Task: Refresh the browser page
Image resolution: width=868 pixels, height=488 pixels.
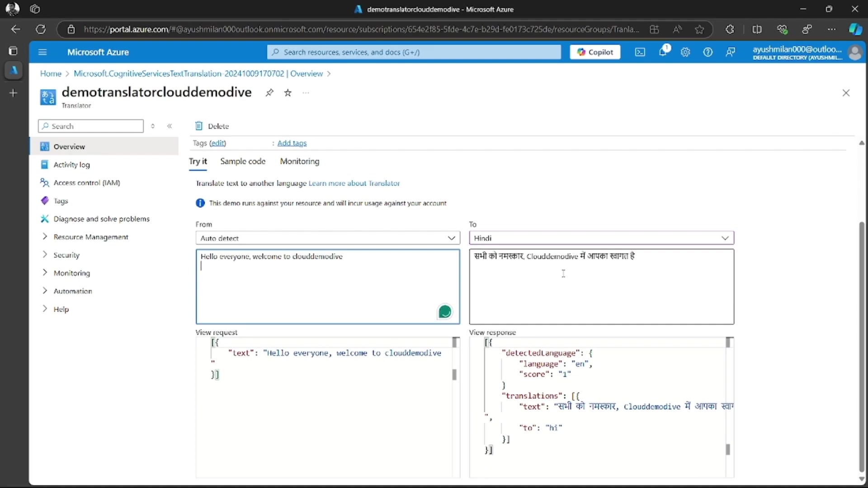Action: (41, 29)
